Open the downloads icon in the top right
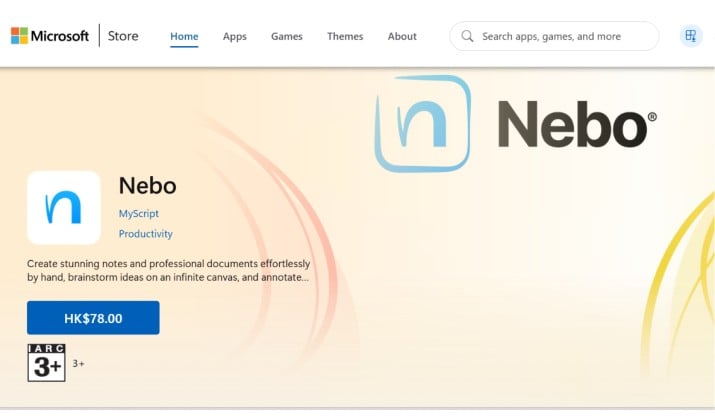Screen dimensions: 715x420 click(691, 36)
